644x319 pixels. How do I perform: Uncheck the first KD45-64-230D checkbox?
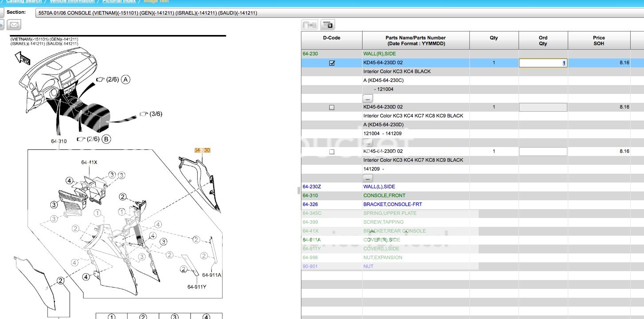(x=332, y=63)
